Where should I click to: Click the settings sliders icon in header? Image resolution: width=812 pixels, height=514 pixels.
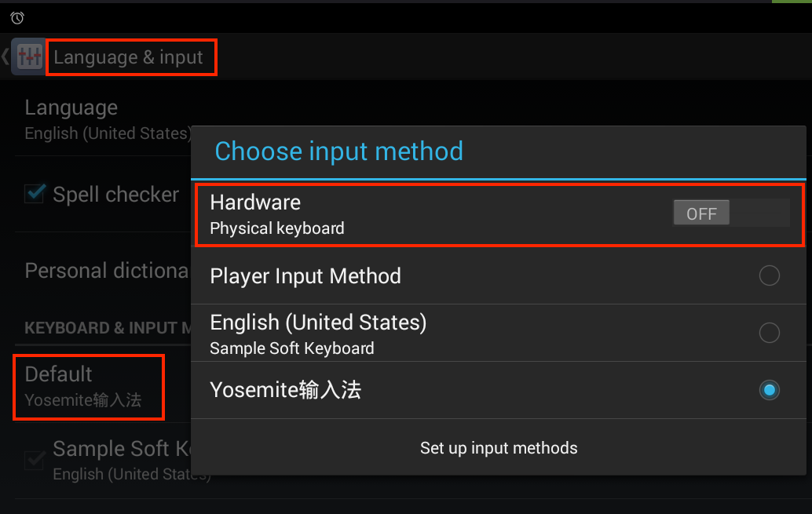[29, 57]
